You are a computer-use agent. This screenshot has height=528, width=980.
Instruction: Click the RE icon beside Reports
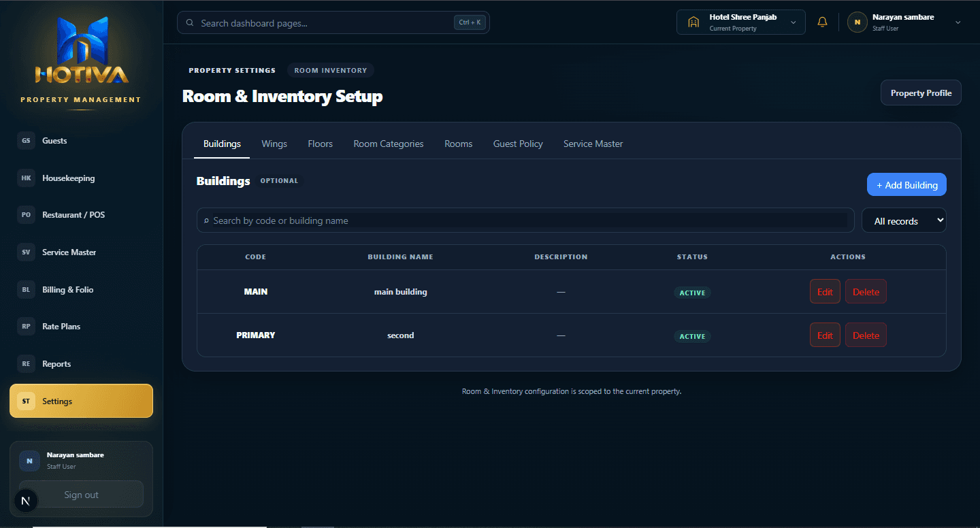(26, 364)
